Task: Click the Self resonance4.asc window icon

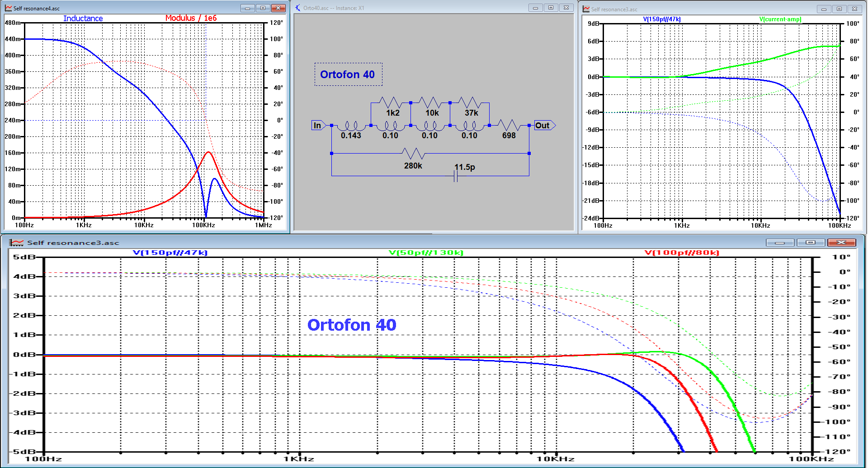Action: point(8,8)
